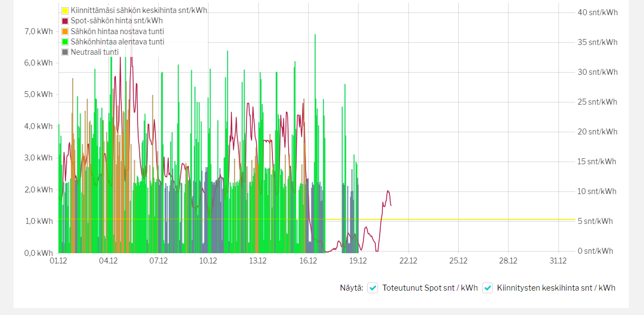
Task: Click the 19.12 date on the x-axis
Action: click(x=358, y=260)
